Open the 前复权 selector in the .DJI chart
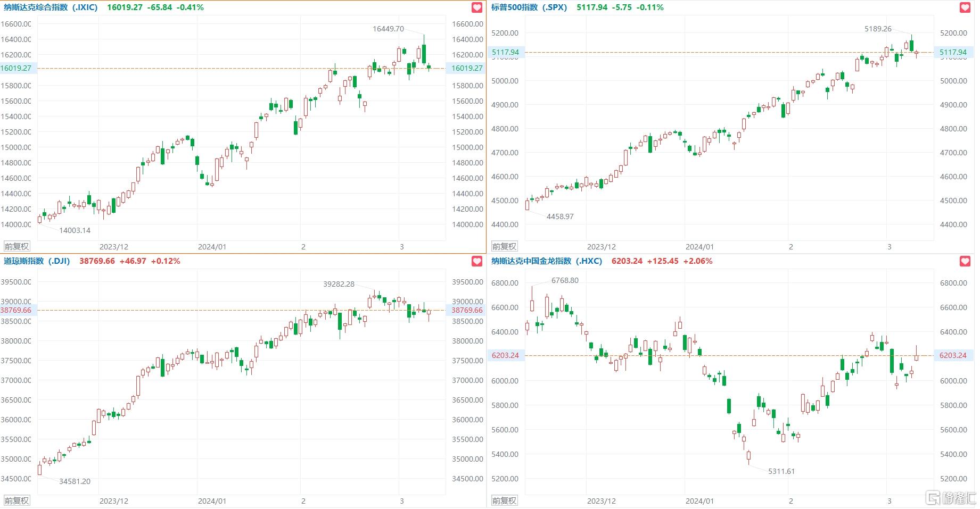The width and height of the screenshot is (980, 509). [17, 500]
